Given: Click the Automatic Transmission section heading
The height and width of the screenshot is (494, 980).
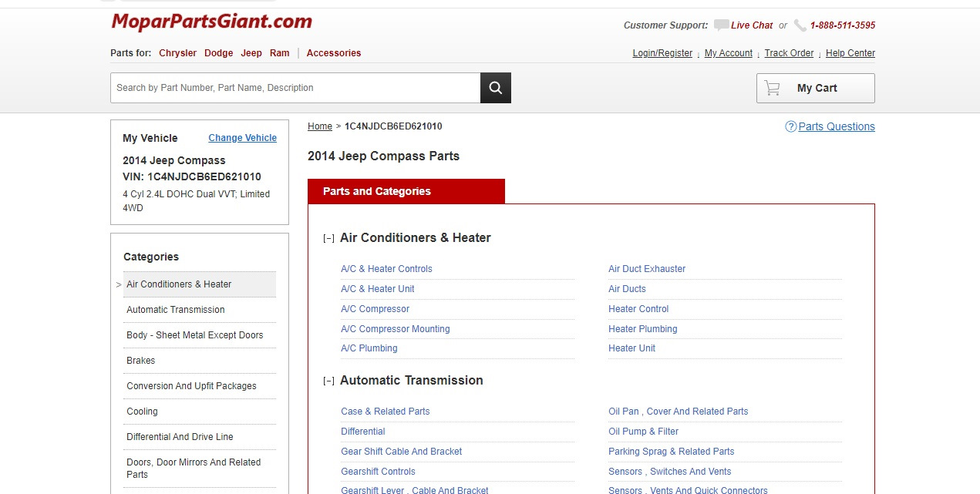Looking at the screenshot, I should tap(411, 381).
